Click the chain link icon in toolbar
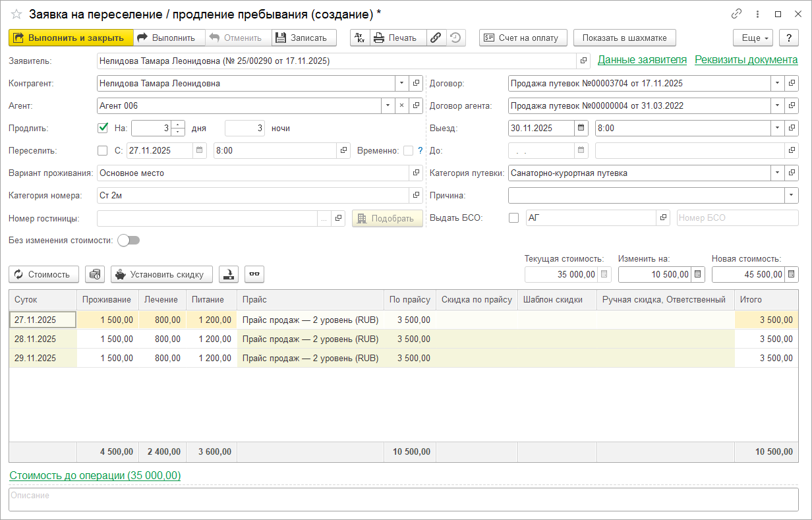Image resolution: width=812 pixels, height=520 pixels. 436,38
